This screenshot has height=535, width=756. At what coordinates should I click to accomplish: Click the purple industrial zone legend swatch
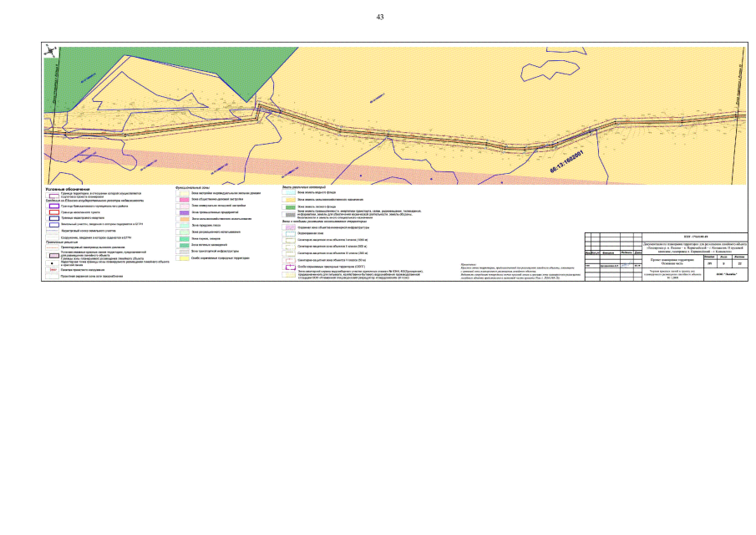point(183,213)
